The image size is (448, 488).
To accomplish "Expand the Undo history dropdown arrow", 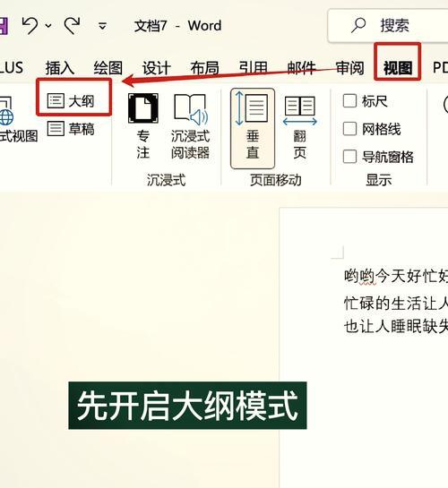I will click(48, 26).
